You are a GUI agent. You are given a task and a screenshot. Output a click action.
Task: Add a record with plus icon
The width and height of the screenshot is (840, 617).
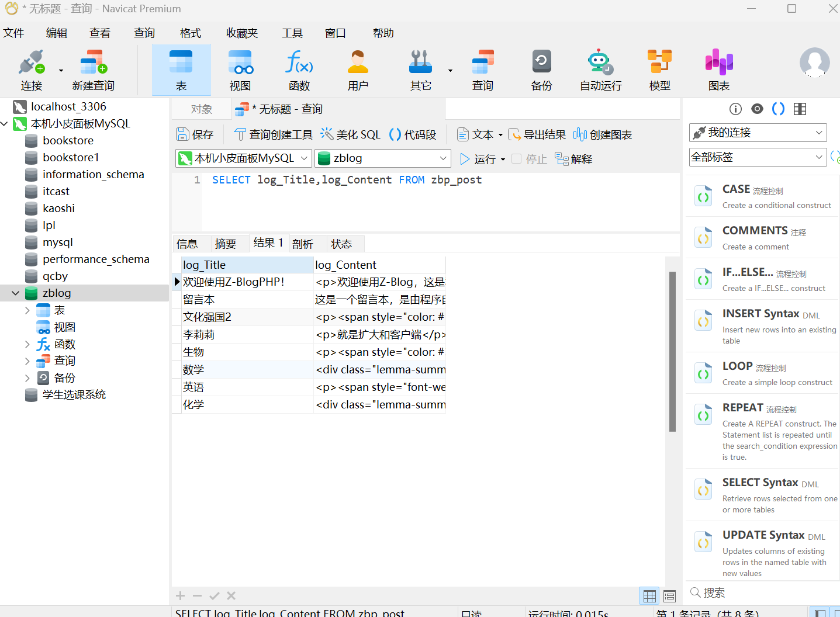point(181,596)
